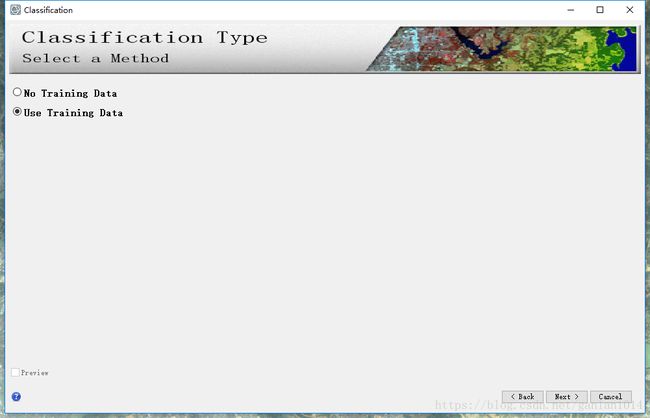650x418 pixels.
Task: Minimize the Classification window
Action: (x=571, y=10)
